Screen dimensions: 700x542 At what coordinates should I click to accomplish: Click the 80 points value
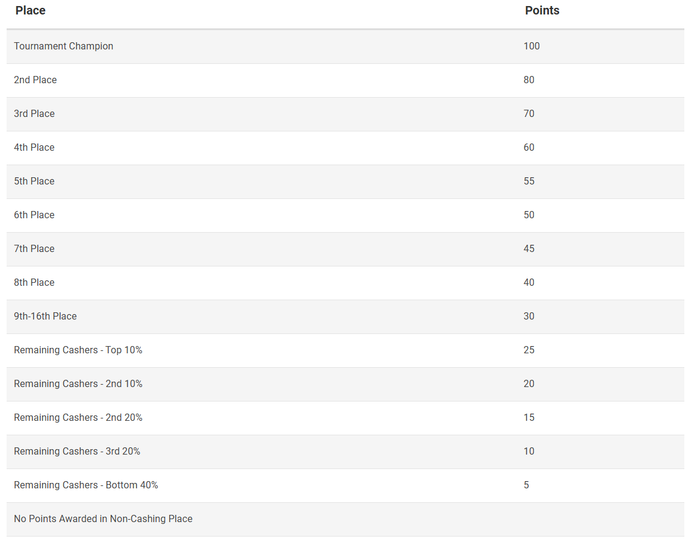pos(529,80)
